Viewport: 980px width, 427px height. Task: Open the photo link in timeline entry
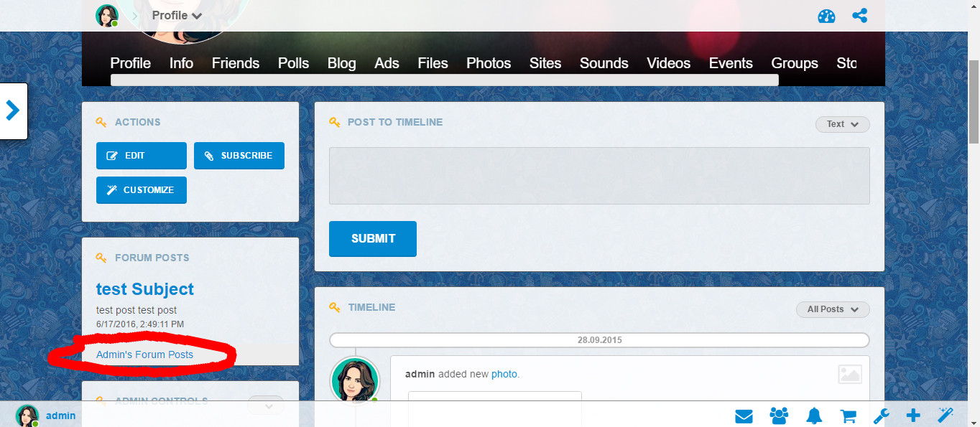[504, 374]
